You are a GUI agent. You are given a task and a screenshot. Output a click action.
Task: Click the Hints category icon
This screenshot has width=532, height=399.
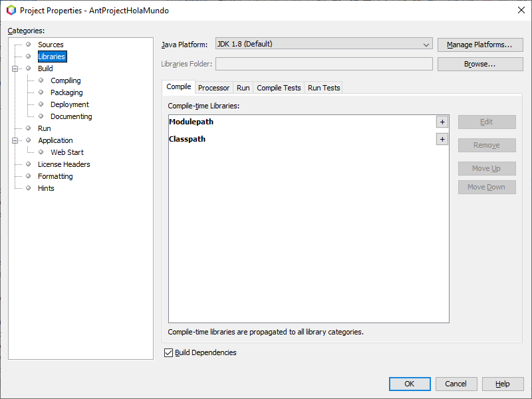click(28, 188)
